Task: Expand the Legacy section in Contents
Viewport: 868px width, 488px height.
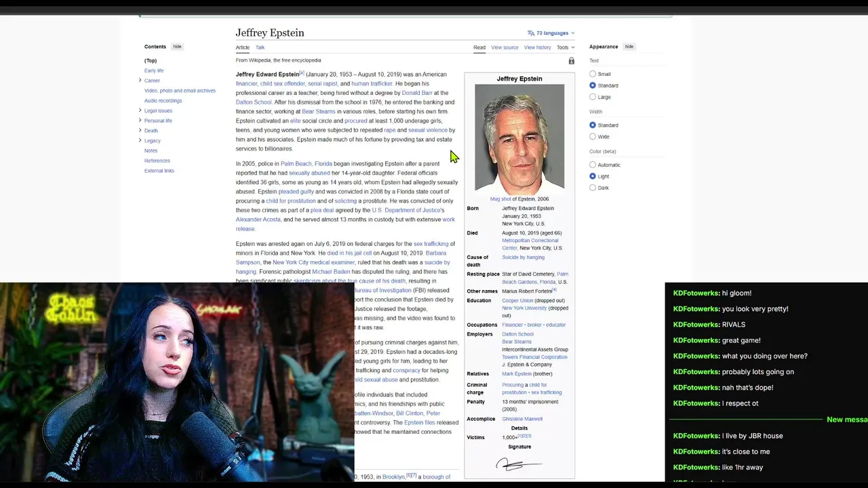Action: coord(140,140)
